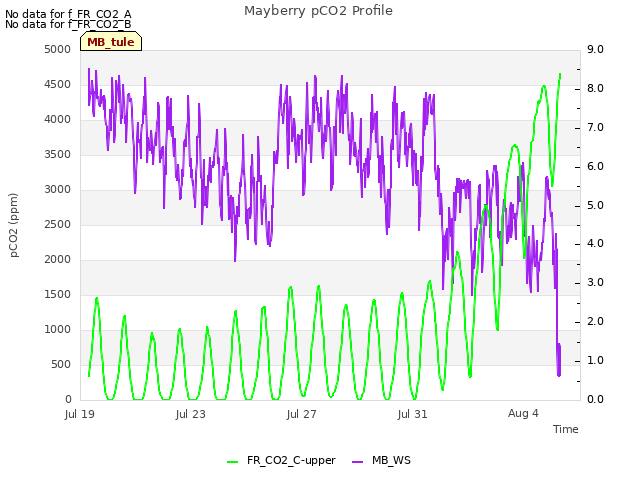Click the Jul 31 x-axis tick label
Screen dimensions: 640x480
click(413, 414)
